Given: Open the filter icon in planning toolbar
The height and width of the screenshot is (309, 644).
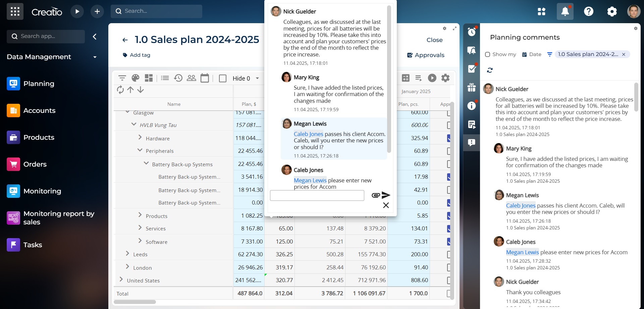Looking at the screenshot, I should [x=122, y=78].
